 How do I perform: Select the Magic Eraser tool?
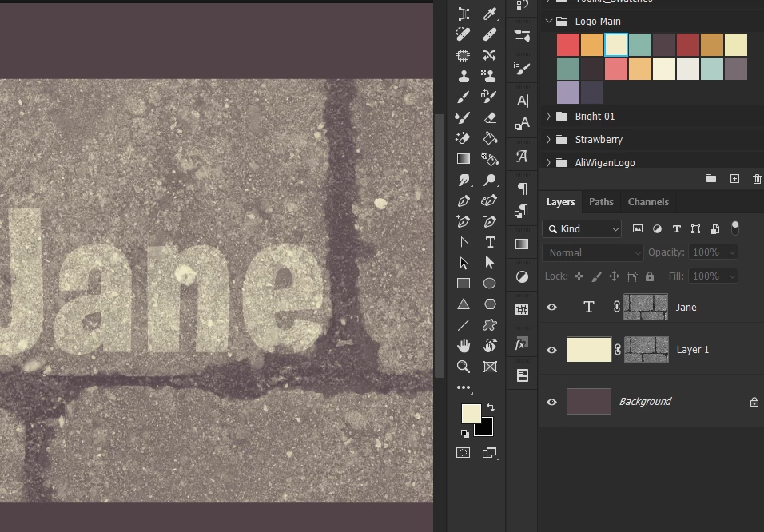click(x=463, y=138)
